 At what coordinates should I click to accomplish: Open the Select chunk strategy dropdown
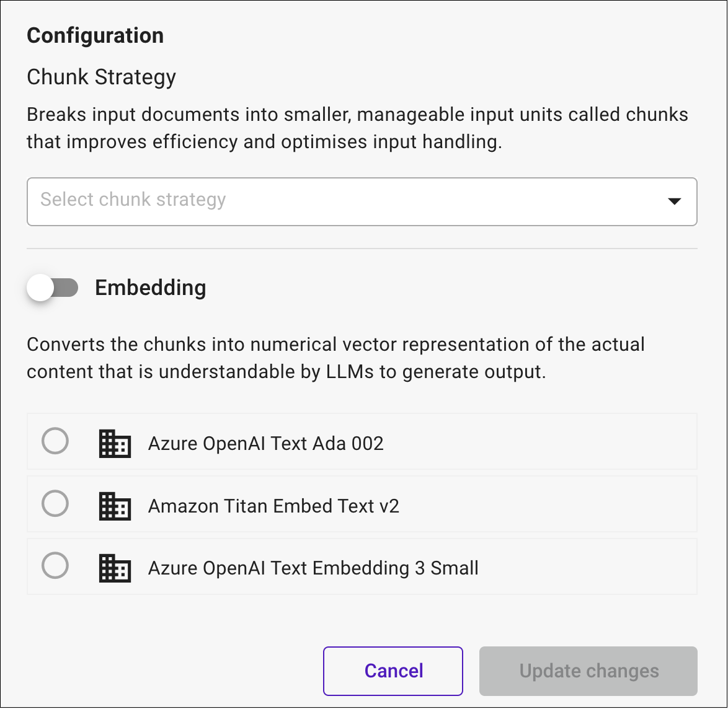pyautogui.click(x=362, y=202)
